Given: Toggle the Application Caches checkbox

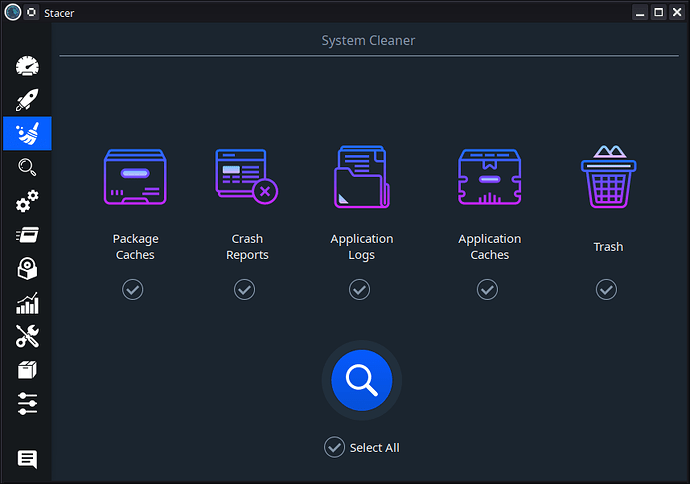Looking at the screenshot, I should tap(487, 290).
